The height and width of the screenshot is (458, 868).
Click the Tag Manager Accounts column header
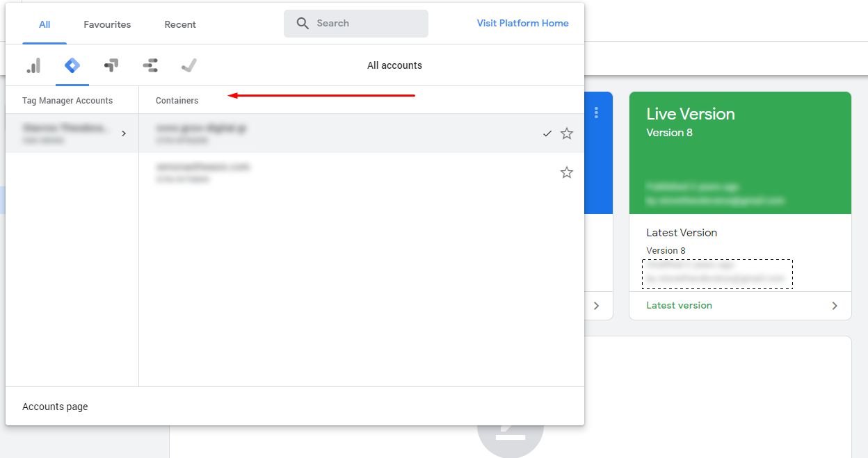coord(67,101)
